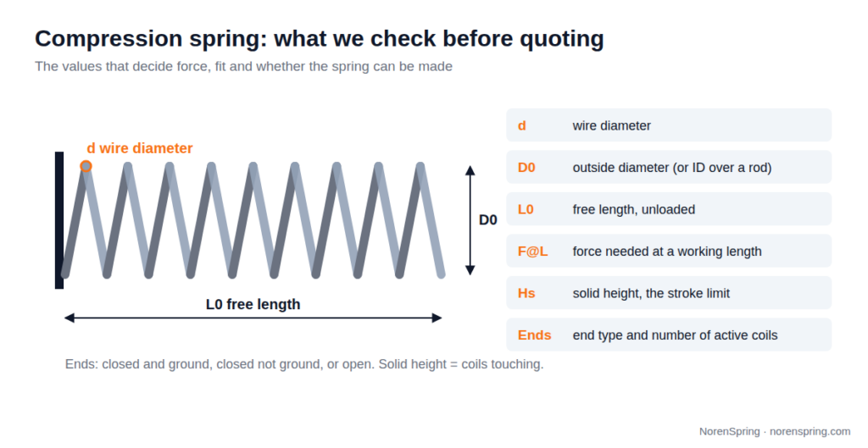Click the orange 'F@L' legend symbol
This screenshot has width=868, height=448.
click(x=532, y=252)
